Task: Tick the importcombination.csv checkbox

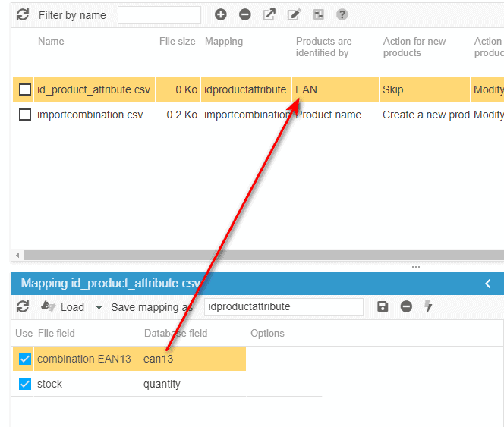Action: point(25,115)
